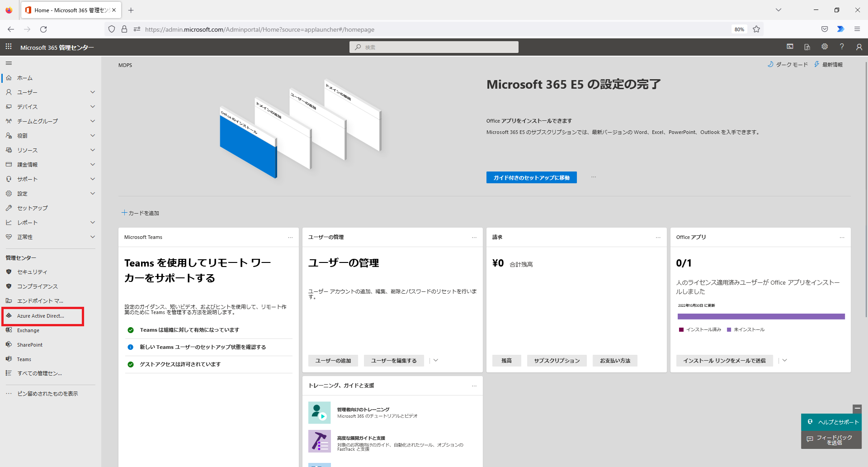Screen dimensions: 868x467
Task: Open dropdown next to ユーザーを編集する
Action: [x=436, y=361]
